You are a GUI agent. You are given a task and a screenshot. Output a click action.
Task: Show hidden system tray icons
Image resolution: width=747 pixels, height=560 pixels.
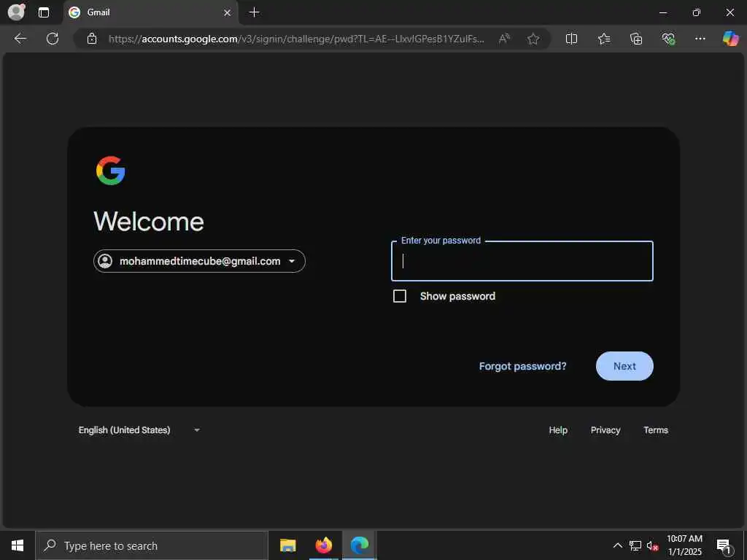pyautogui.click(x=617, y=545)
